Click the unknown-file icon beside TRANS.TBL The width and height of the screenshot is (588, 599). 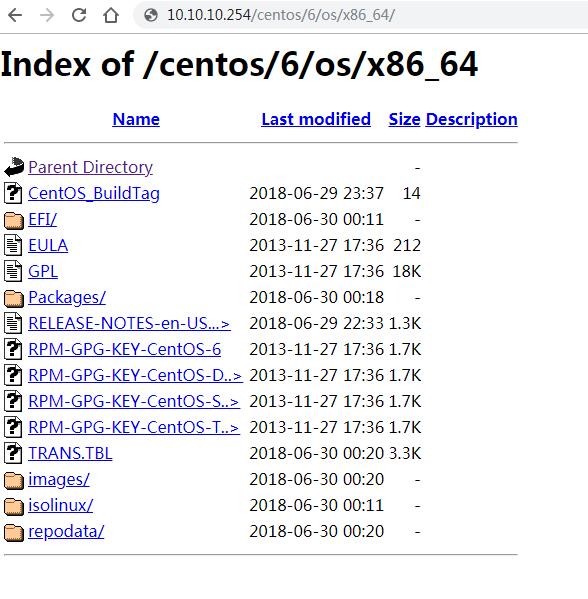13,453
